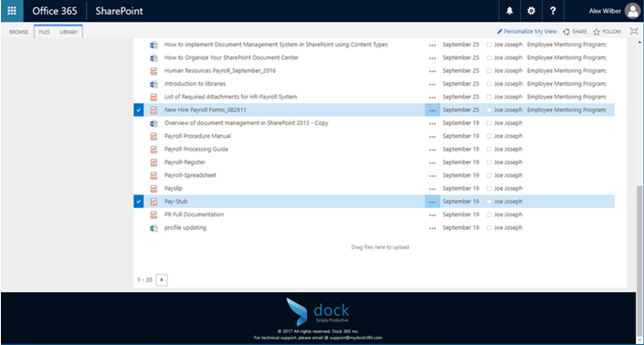Click PDF icon of Payroll Procedure Manual
Screen dimensions: 644x345
coord(153,136)
